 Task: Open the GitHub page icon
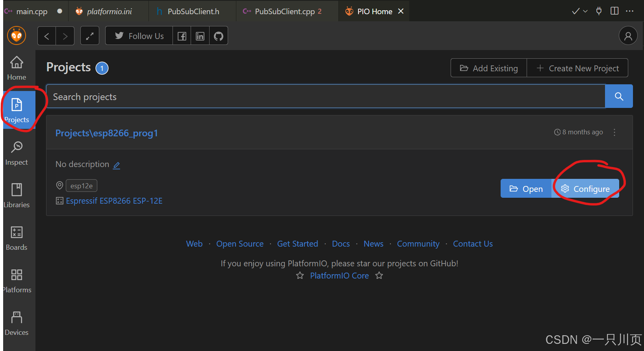point(219,36)
